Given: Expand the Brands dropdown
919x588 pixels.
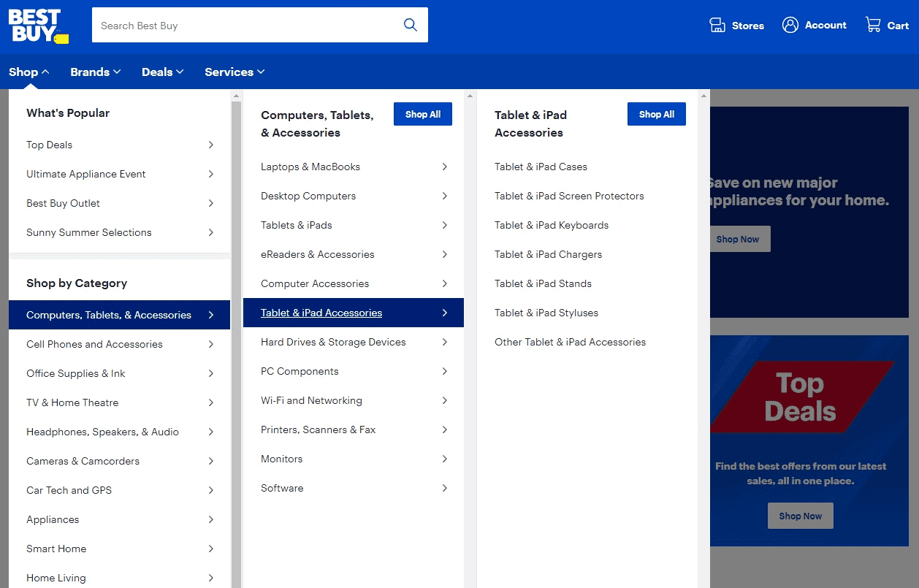Looking at the screenshot, I should coord(95,71).
